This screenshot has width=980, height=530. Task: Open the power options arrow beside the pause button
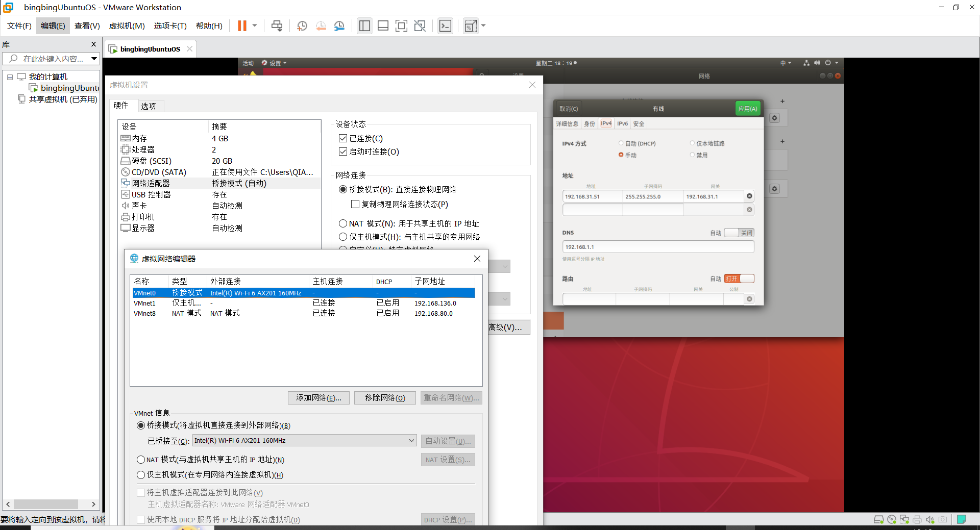pos(254,26)
